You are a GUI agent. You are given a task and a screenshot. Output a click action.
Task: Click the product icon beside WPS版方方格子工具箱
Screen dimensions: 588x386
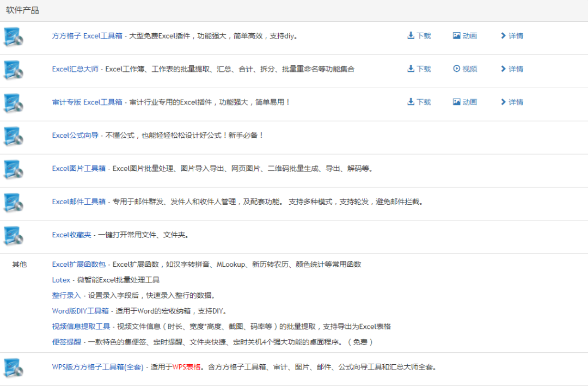coord(13,367)
